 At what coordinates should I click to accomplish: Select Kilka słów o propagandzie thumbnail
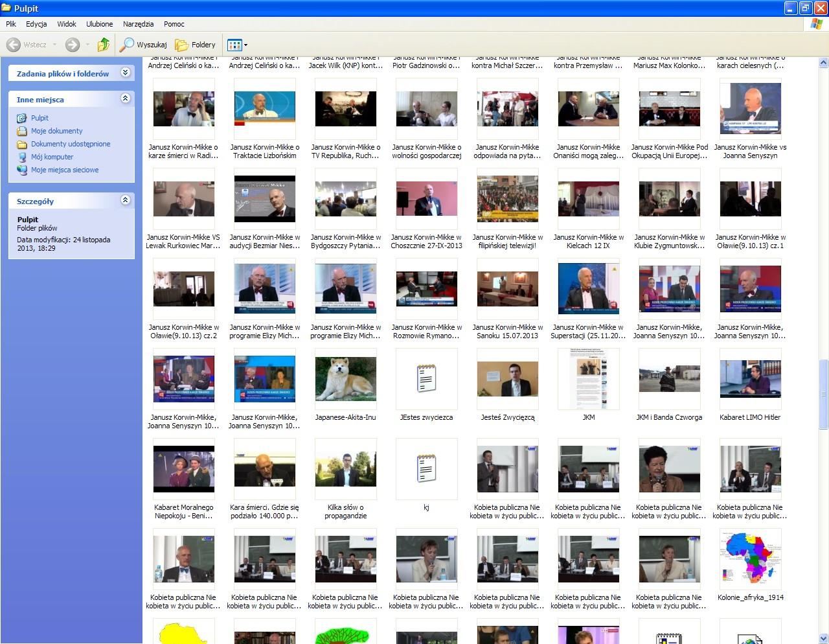(345, 469)
